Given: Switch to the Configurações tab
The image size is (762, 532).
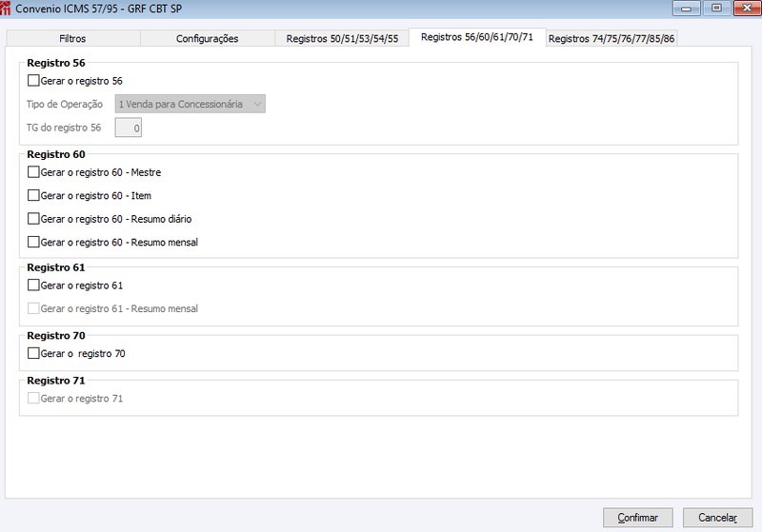Looking at the screenshot, I should pos(208,38).
